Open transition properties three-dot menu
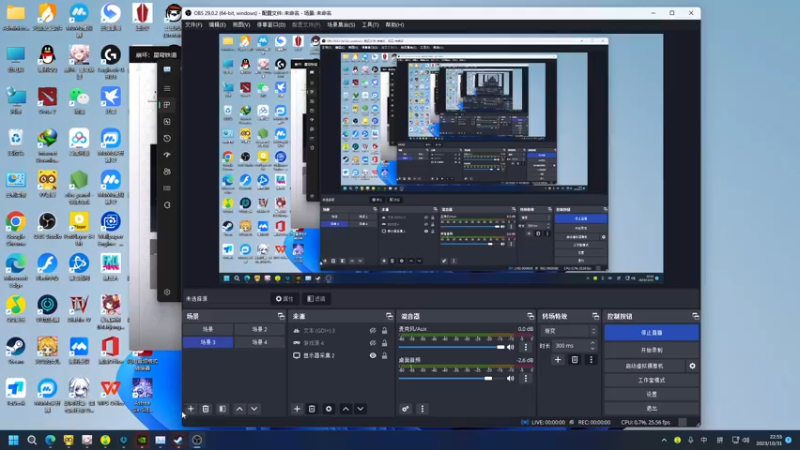 coord(591,360)
